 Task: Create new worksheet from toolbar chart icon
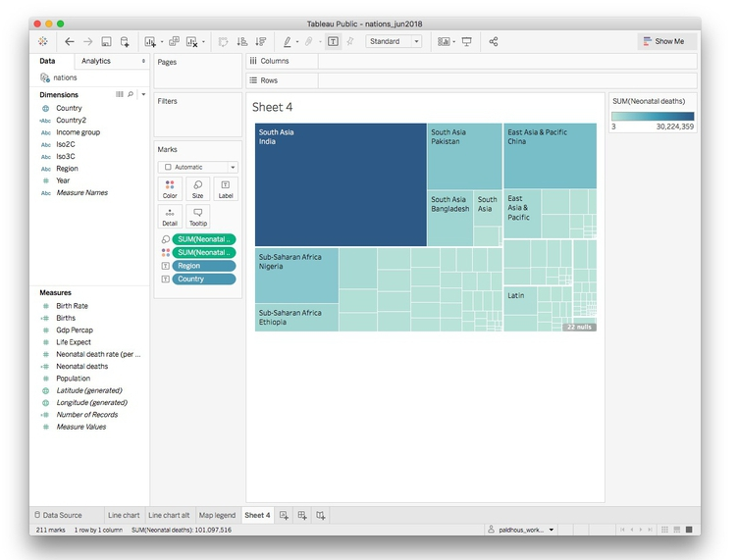pyautogui.click(x=150, y=41)
